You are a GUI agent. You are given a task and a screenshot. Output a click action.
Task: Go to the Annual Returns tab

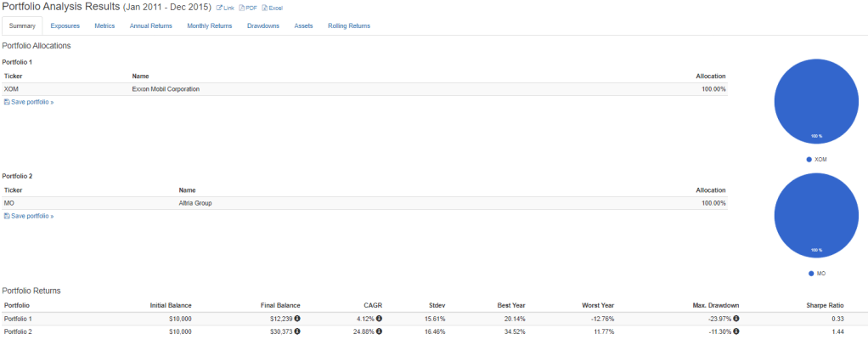tap(150, 25)
